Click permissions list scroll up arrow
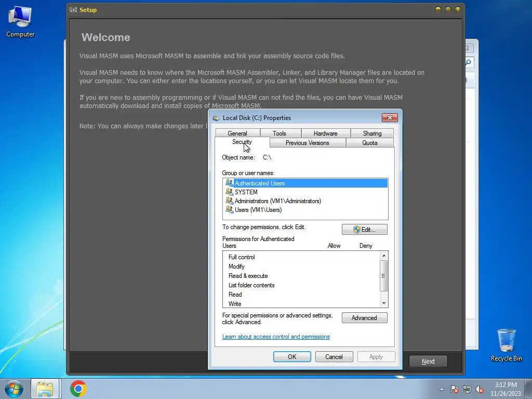532x399 pixels. (384, 256)
